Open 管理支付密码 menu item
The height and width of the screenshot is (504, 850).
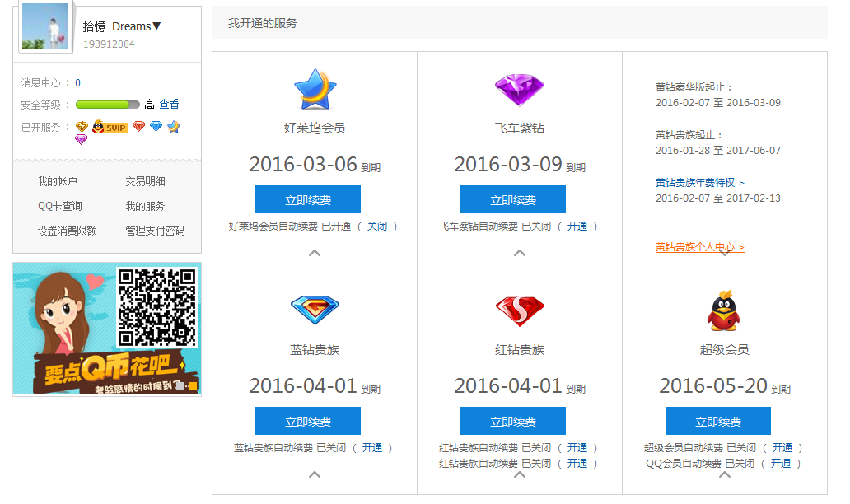pyautogui.click(x=155, y=231)
